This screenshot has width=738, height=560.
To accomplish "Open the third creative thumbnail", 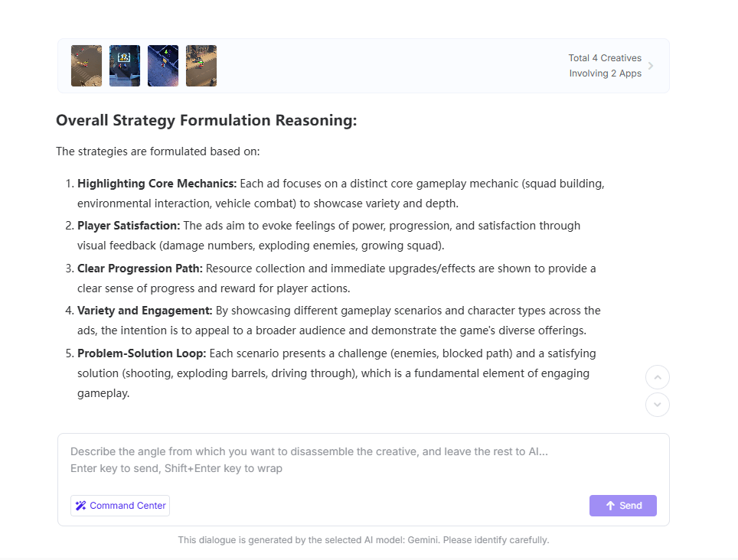I will pyautogui.click(x=163, y=66).
